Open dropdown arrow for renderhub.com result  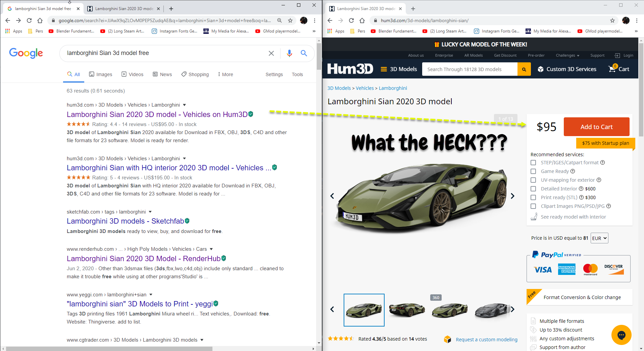(211, 249)
